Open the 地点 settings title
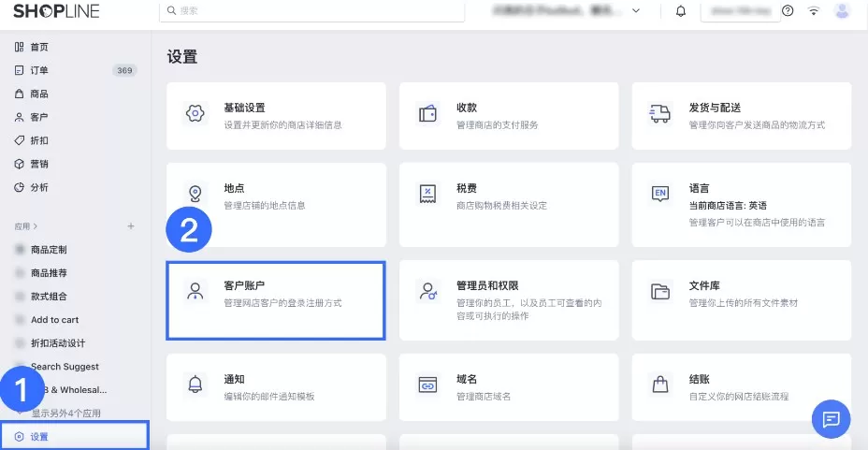This screenshot has width=868, height=450. tap(234, 188)
